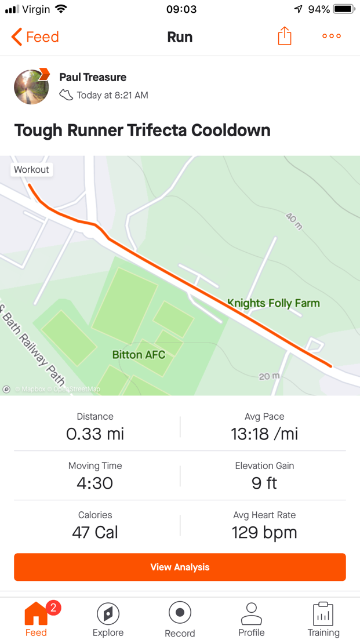This screenshot has height=640, width=360.
Task: Select the Avg Pace 13:18 /mi stat
Action: coord(264,427)
